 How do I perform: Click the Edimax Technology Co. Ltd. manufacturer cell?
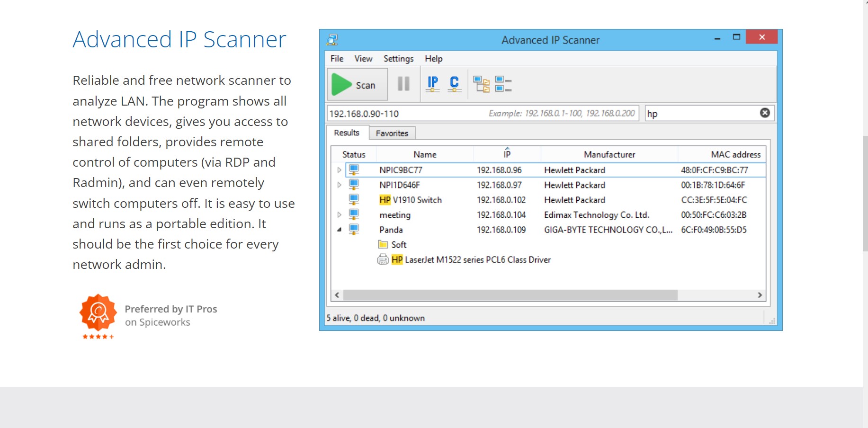click(x=596, y=215)
